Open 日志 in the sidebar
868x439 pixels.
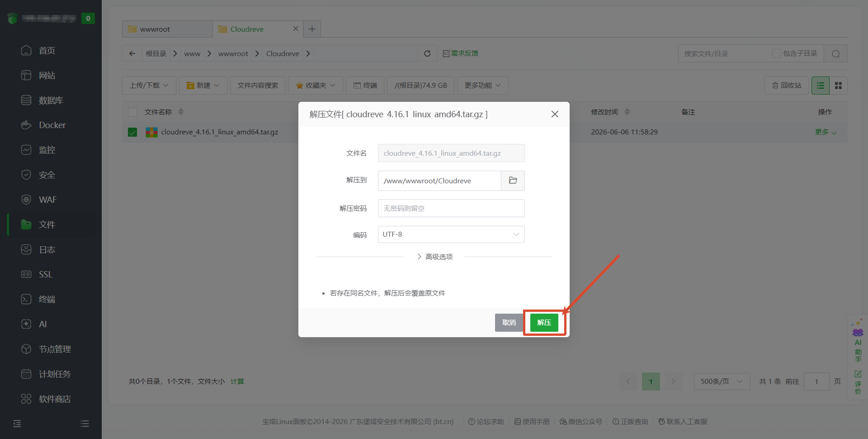pyautogui.click(x=47, y=249)
